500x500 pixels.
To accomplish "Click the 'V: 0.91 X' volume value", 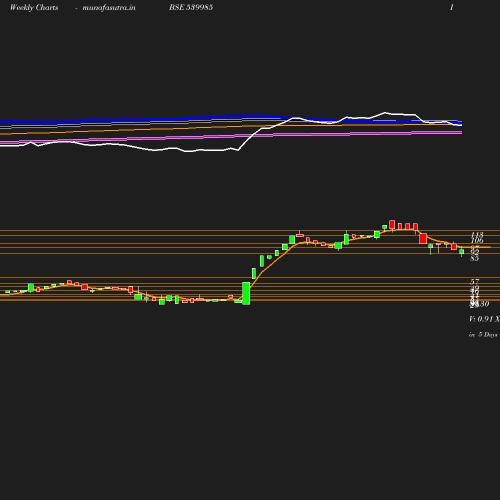I will (484, 319).
